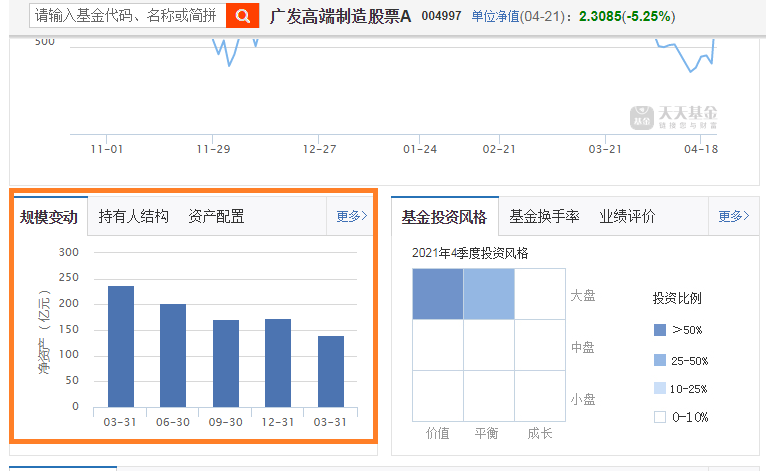Click the >50% legend color swatch

click(x=659, y=330)
